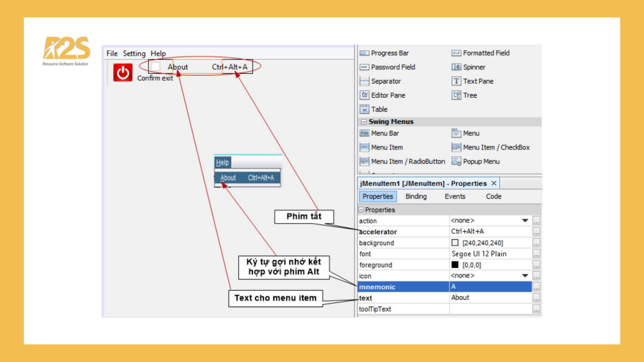Viewport: 644px width, 362px height.
Task: Click the text property value field
Action: (490, 297)
